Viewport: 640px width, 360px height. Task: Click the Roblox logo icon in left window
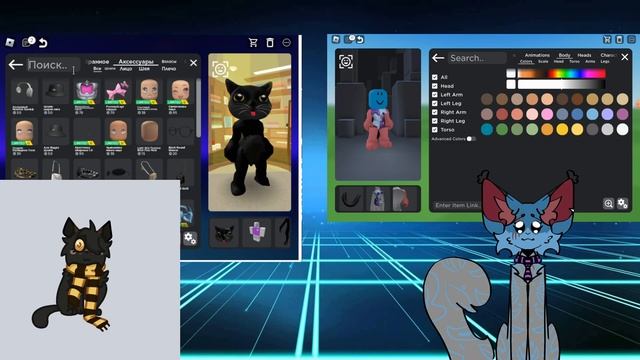coord(10,42)
